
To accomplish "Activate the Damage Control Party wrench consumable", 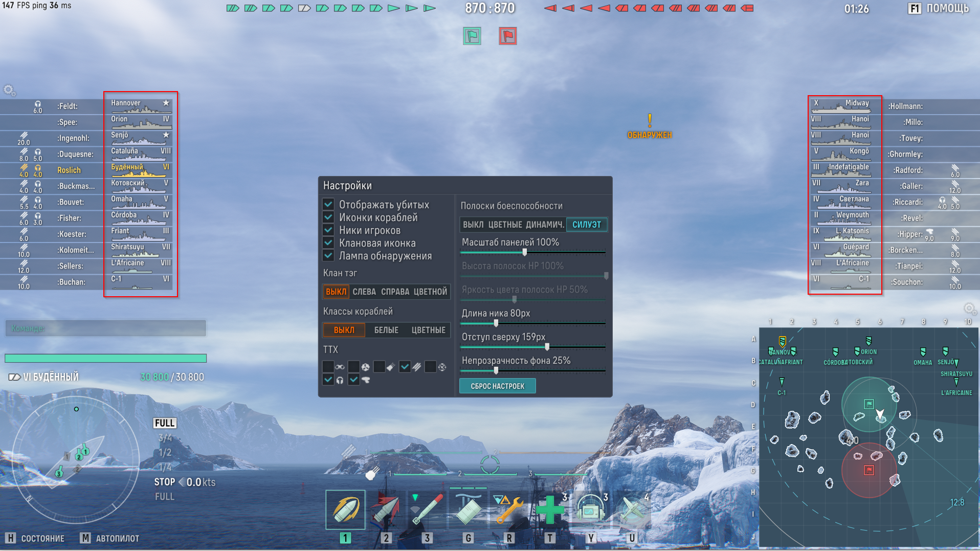I will (508, 510).
